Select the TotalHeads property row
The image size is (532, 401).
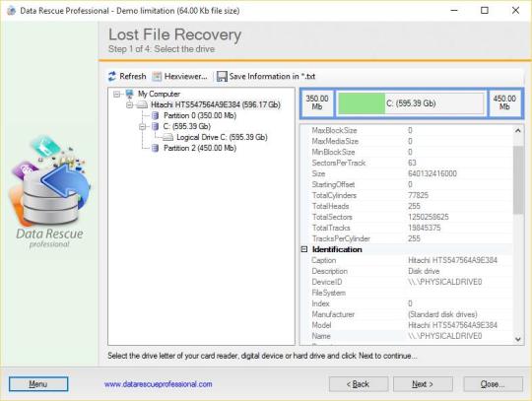click(407, 206)
